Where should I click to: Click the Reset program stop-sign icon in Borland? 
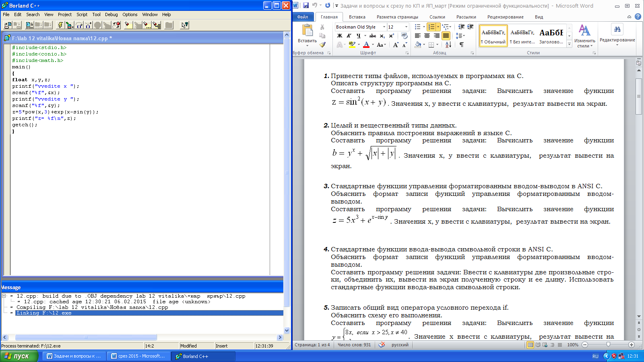97,25
